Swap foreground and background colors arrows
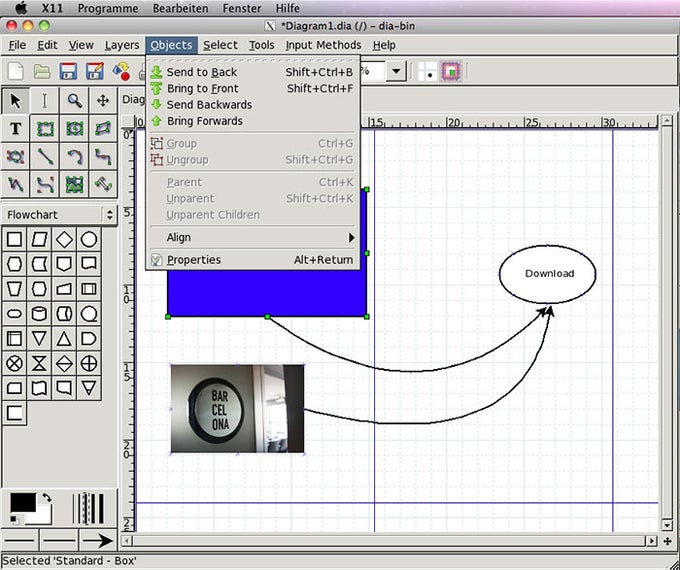This screenshot has width=680, height=570. 46,498
